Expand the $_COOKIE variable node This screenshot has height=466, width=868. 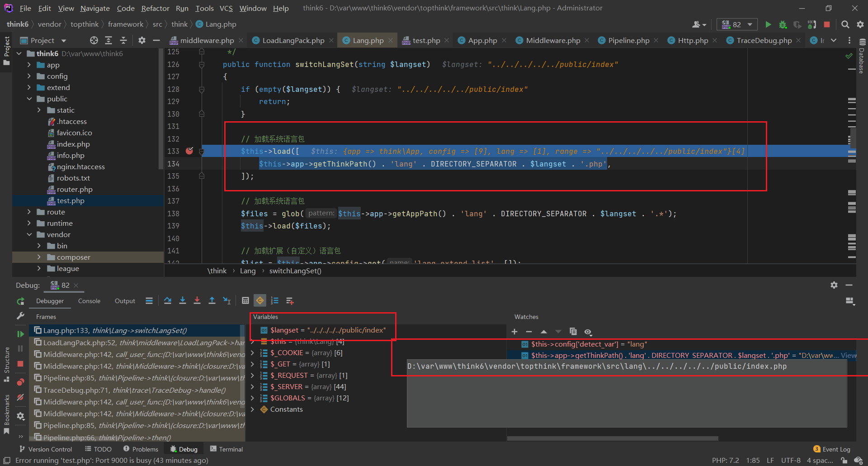coord(253,353)
